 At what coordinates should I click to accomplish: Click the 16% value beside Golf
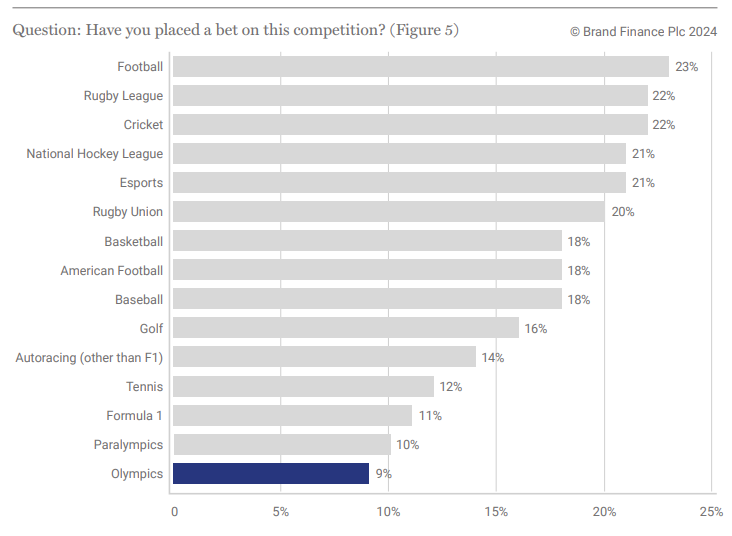tap(536, 328)
